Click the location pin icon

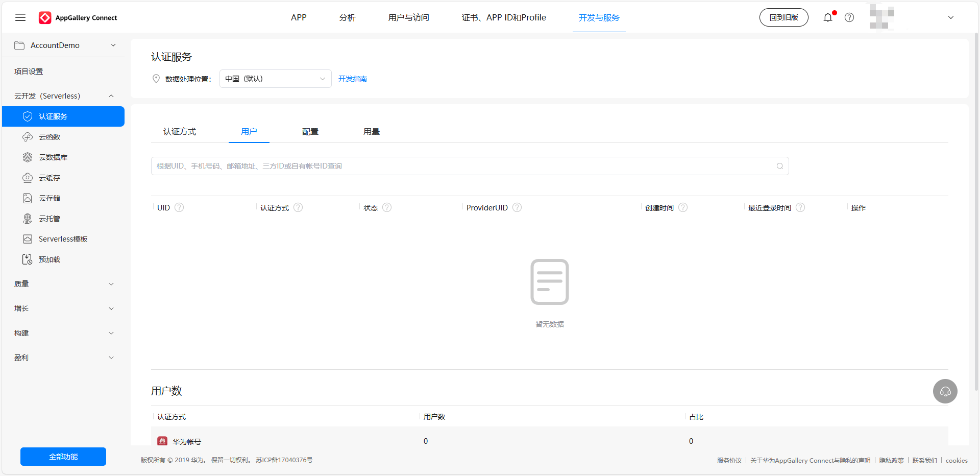(156, 79)
